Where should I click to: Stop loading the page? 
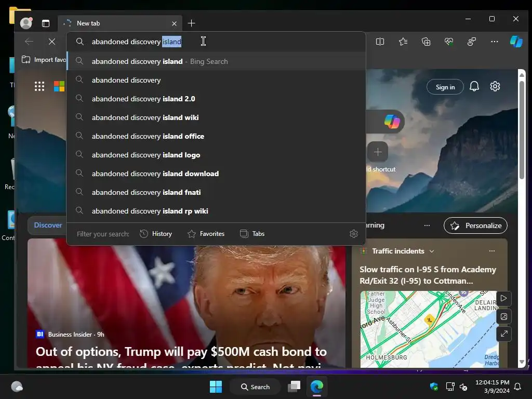[52, 42]
